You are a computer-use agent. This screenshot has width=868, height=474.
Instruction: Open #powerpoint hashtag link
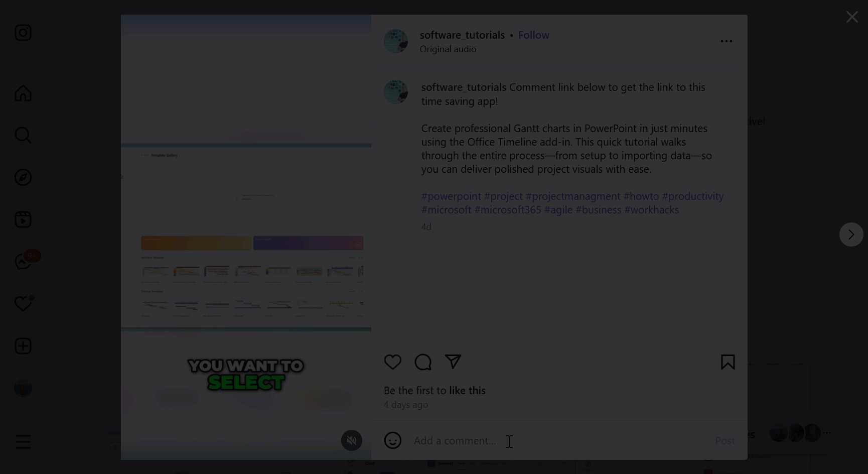tap(451, 196)
